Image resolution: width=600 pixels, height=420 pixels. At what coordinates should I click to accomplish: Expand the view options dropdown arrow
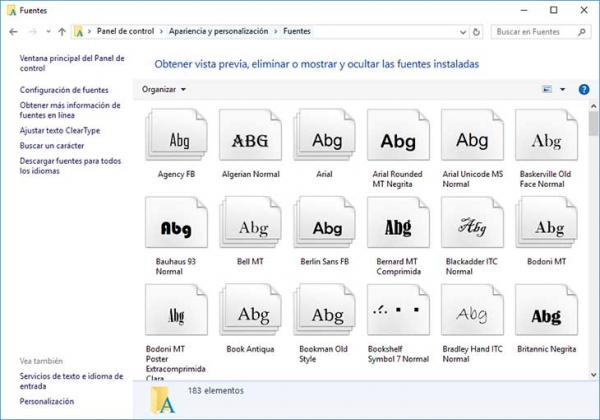pyautogui.click(x=562, y=90)
